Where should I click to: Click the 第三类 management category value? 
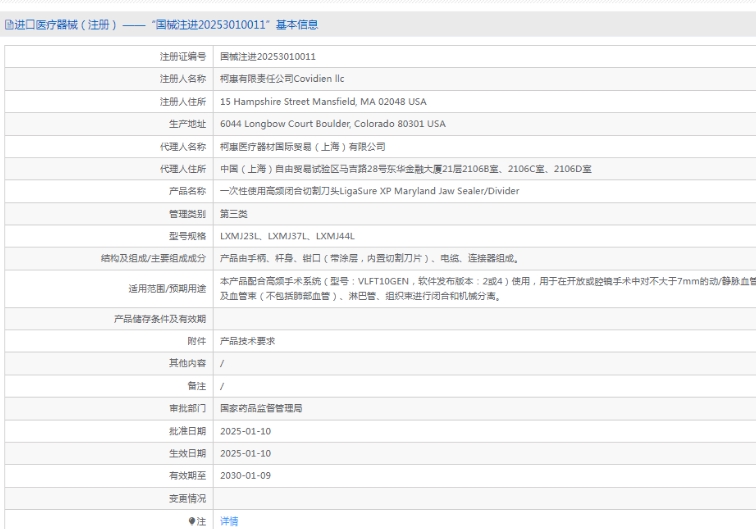pos(234,214)
